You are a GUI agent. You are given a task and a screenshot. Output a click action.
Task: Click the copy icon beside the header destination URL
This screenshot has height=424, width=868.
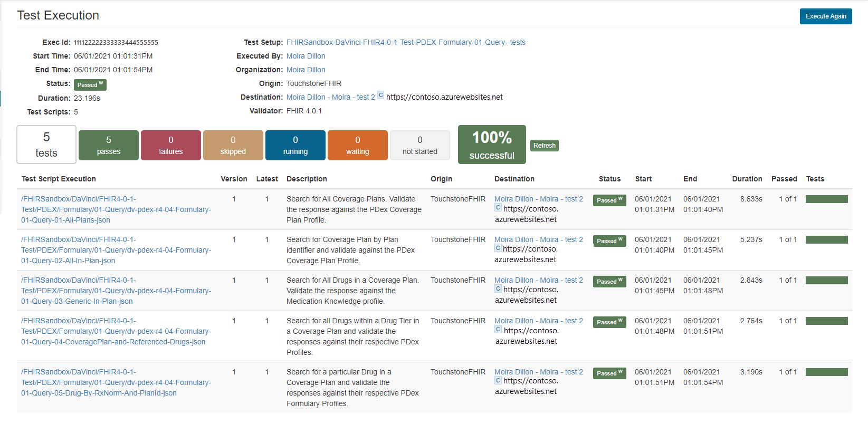pyautogui.click(x=380, y=95)
